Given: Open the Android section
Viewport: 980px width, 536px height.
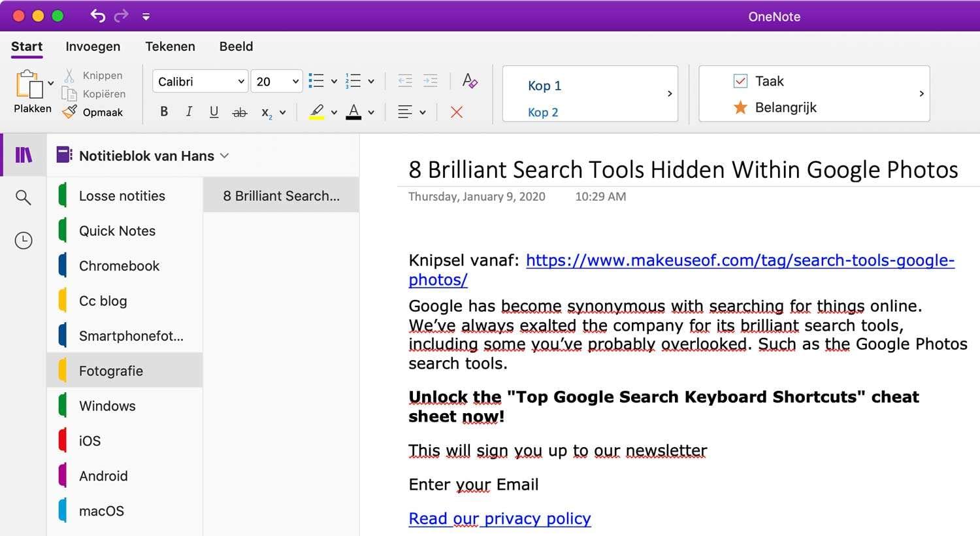Looking at the screenshot, I should tap(125, 476).
